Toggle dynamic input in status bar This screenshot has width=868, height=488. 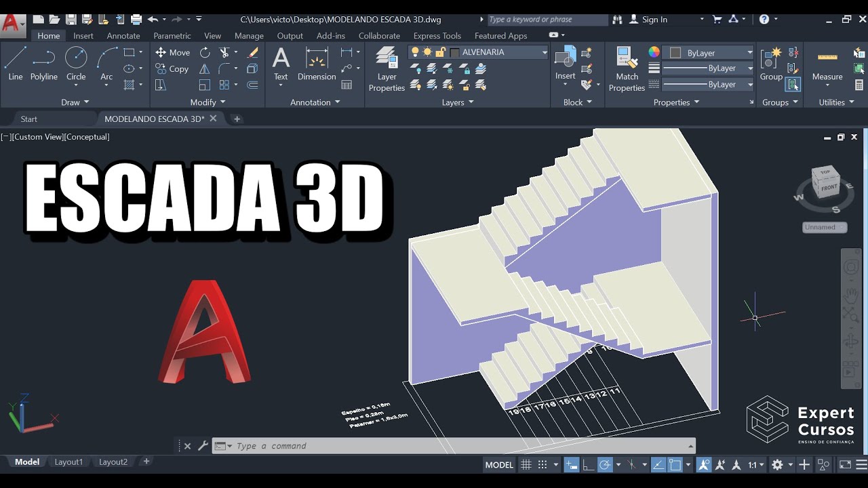(x=571, y=465)
